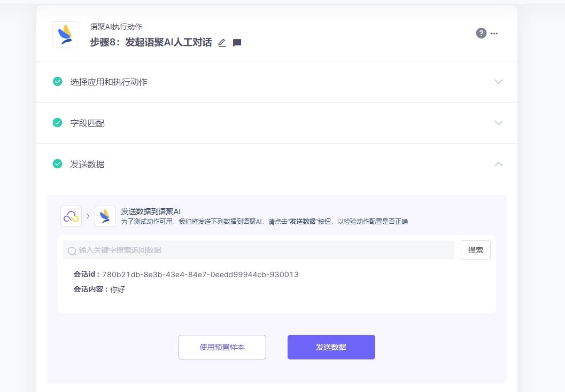Image resolution: width=565 pixels, height=392 pixels.
Task: Edit the step name with pencil icon
Action: [x=222, y=43]
